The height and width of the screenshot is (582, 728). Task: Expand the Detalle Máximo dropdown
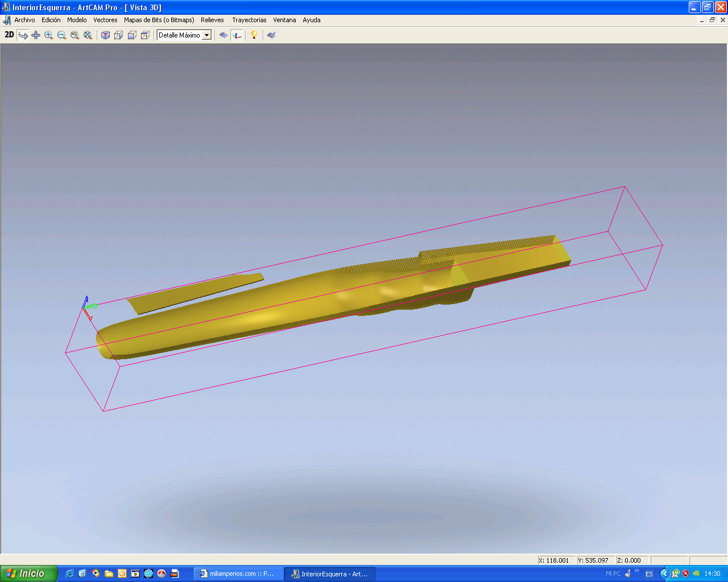207,35
